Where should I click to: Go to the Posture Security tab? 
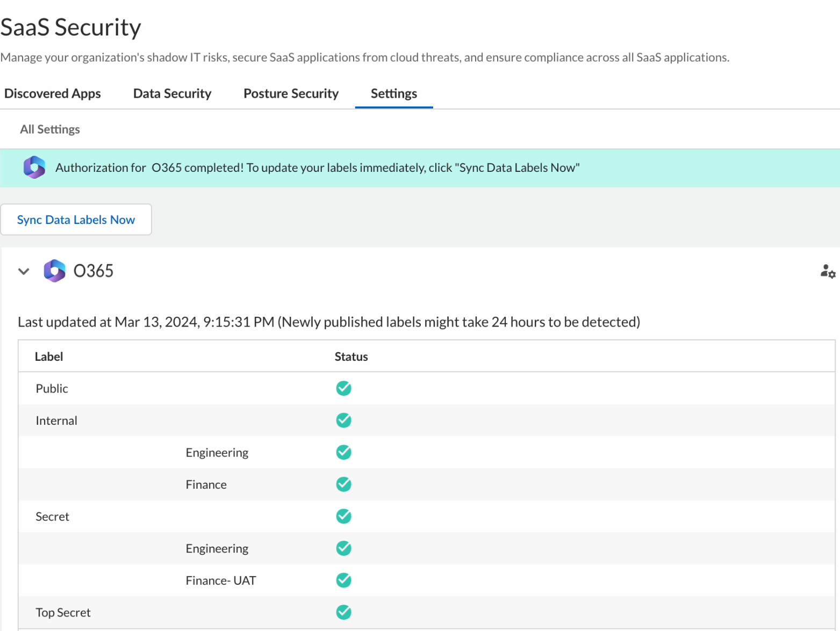(x=291, y=93)
